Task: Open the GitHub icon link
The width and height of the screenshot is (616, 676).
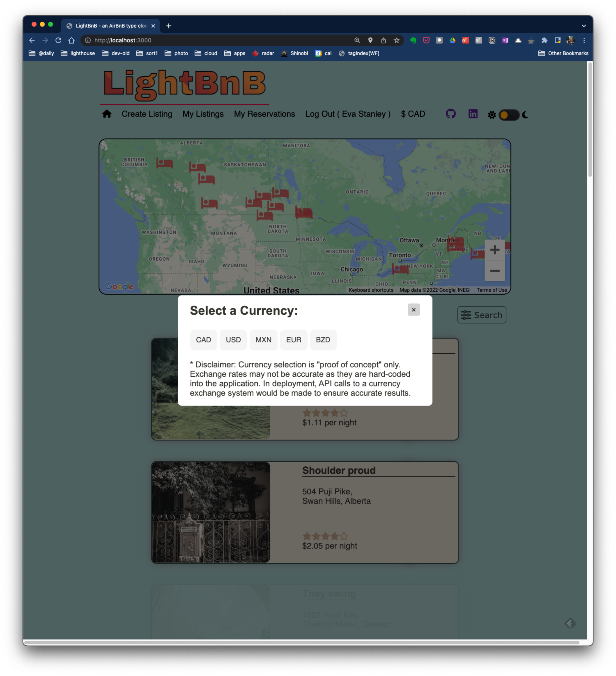Action: [x=451, y=114]
